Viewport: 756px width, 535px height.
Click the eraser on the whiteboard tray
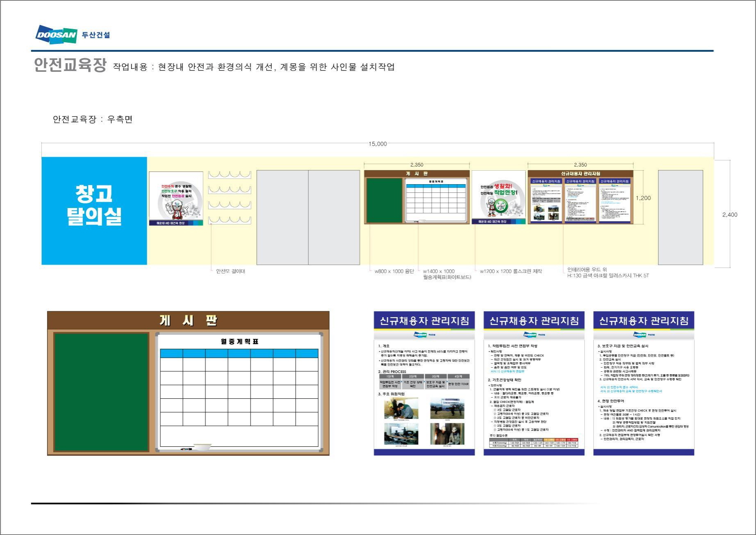click(202, 447)
